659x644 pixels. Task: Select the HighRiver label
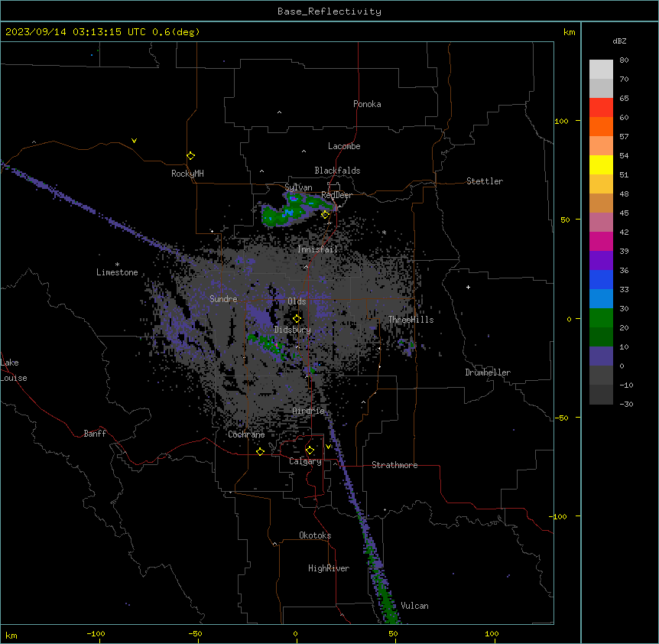[x=329, y=568]
